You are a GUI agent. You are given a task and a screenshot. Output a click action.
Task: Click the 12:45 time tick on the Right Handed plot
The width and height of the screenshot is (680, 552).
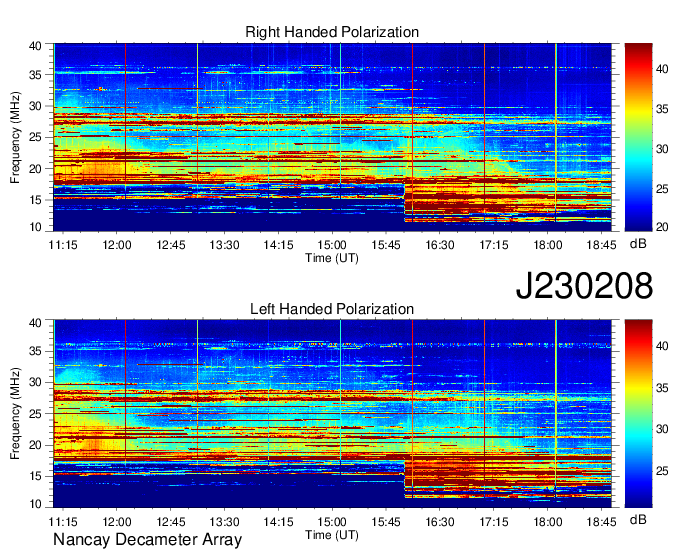tap(171, 245)
